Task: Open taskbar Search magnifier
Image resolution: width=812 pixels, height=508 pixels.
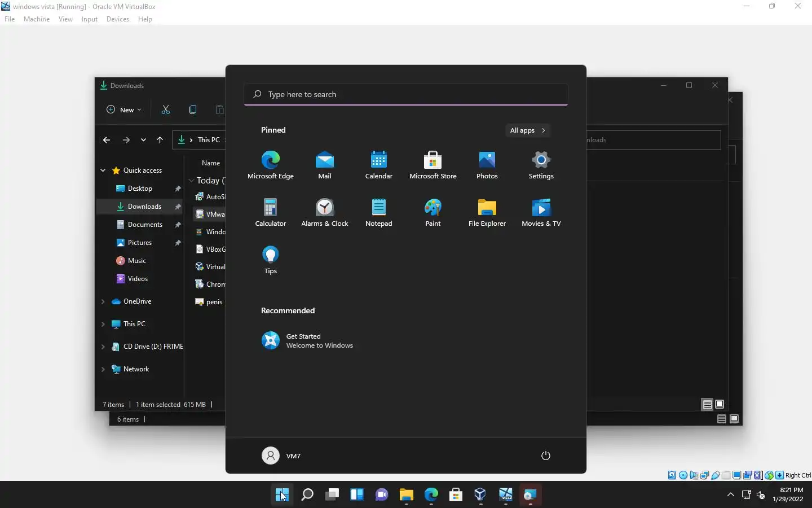Action: pyautogui.click(x=307, y=495)
